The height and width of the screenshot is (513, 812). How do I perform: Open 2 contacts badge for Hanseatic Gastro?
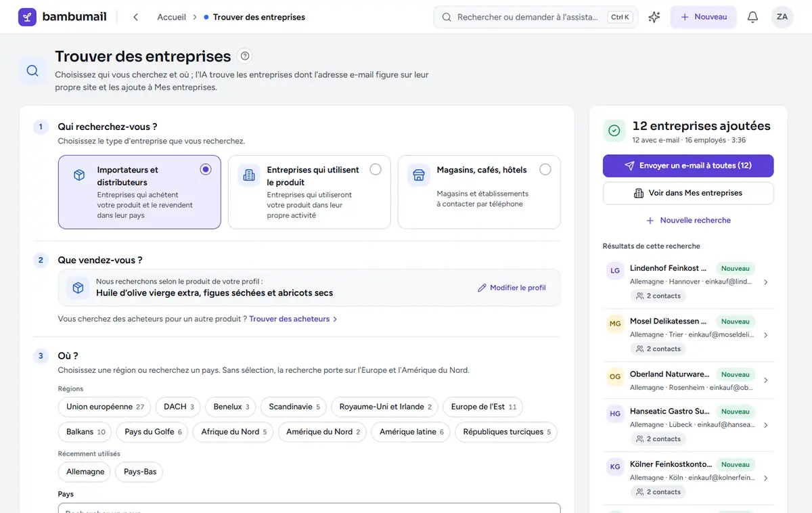pos(657,439)
